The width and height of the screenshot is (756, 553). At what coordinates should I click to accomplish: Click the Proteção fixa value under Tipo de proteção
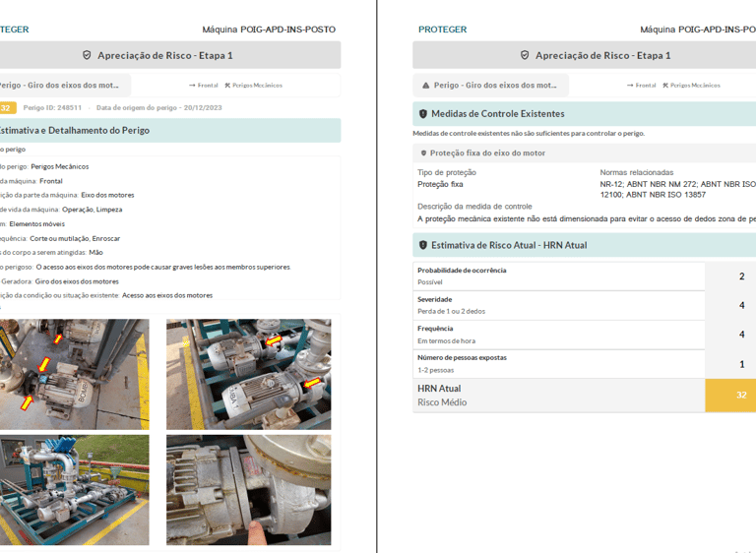click(440, 184)
